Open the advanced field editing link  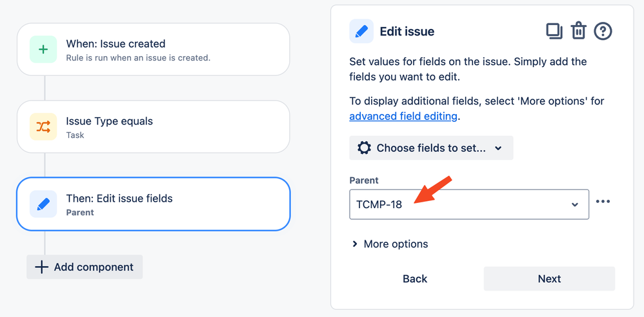tap(403, 117)
